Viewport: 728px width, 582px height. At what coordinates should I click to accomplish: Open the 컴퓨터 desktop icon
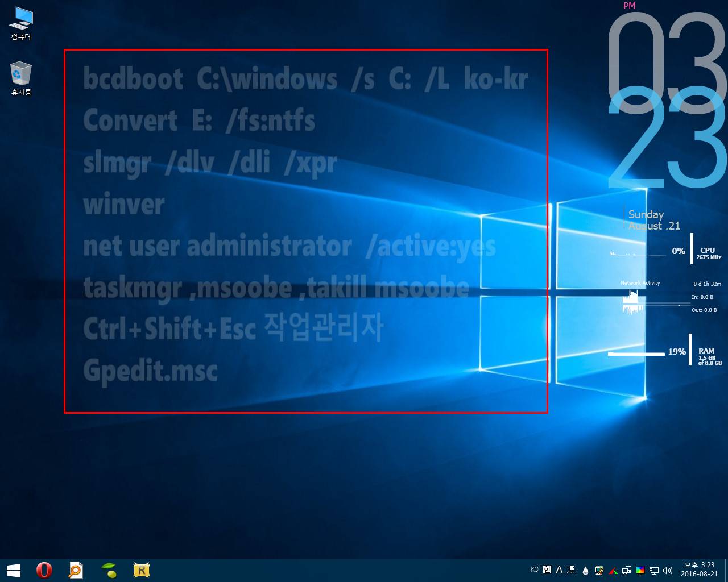pyautogui.click(x=21, y=24)
